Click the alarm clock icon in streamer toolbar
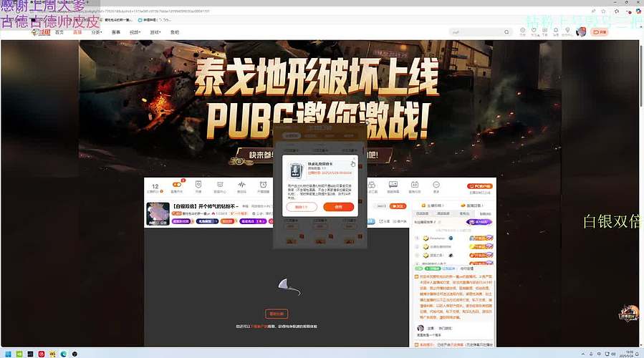 pos(264,185)
